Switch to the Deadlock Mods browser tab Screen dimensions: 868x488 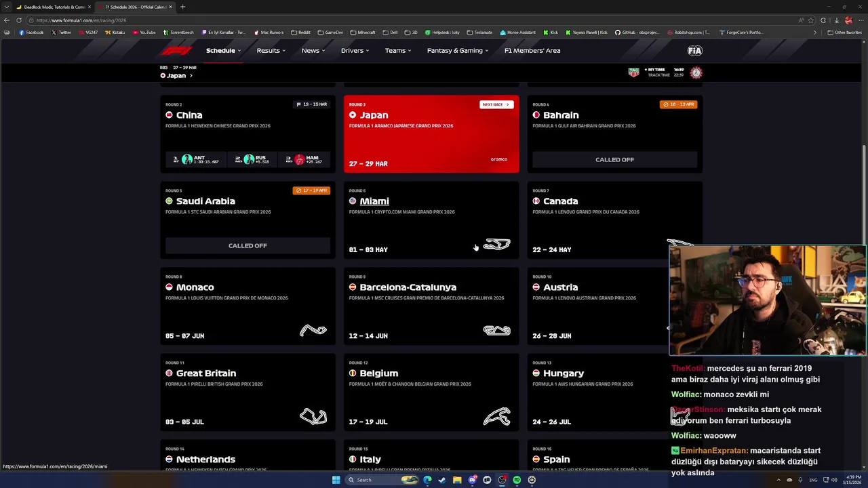click(54, 7)
